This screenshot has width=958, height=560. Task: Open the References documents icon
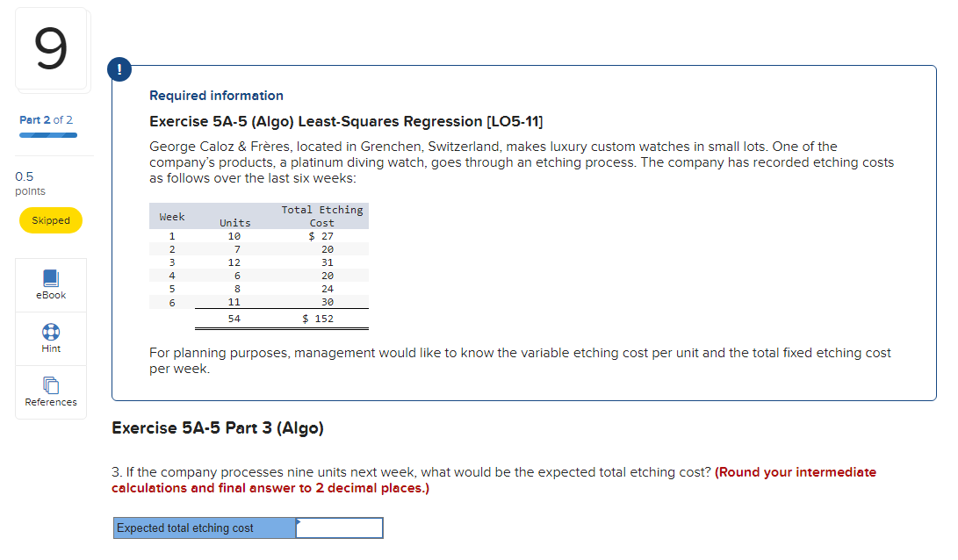(x=51, y=385)
